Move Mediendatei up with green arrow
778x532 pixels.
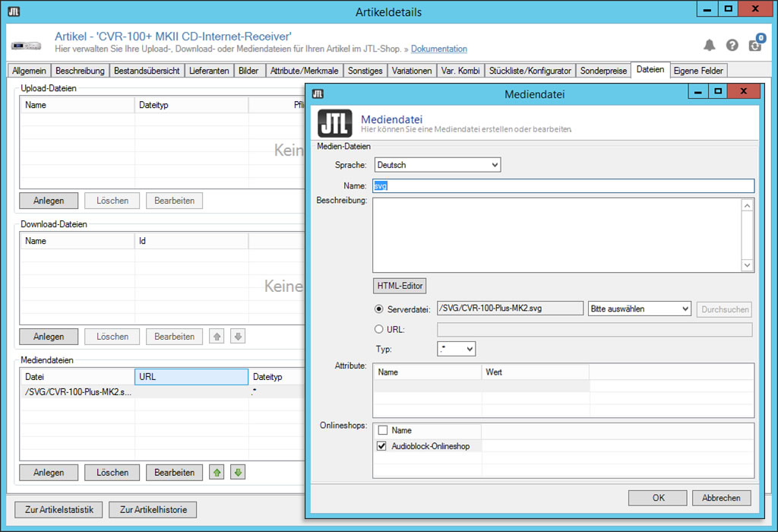[217, 472]
